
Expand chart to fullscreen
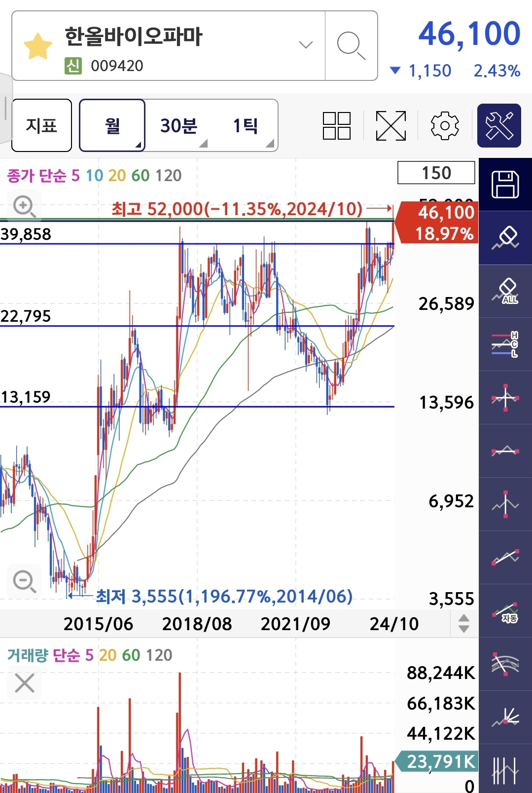coord(391,125)
